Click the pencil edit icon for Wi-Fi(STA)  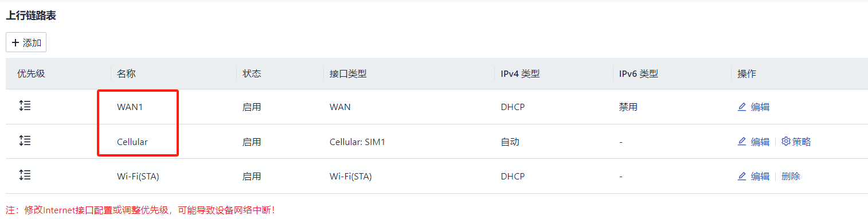(x=742, y=176)
